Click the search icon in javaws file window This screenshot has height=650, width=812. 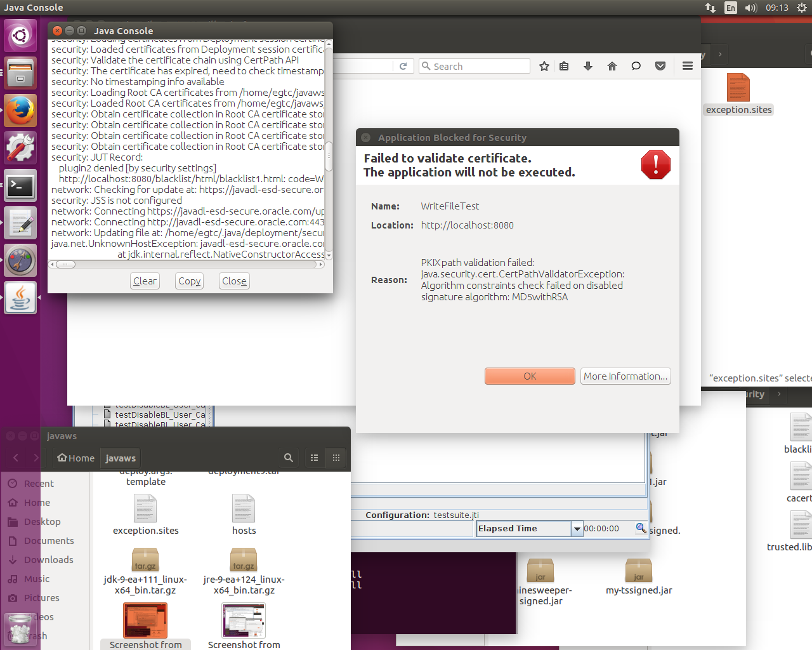289,458
